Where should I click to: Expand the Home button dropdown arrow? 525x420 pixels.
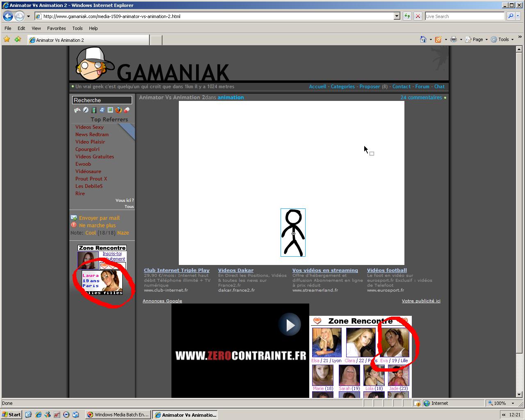(x=430, y=40)
